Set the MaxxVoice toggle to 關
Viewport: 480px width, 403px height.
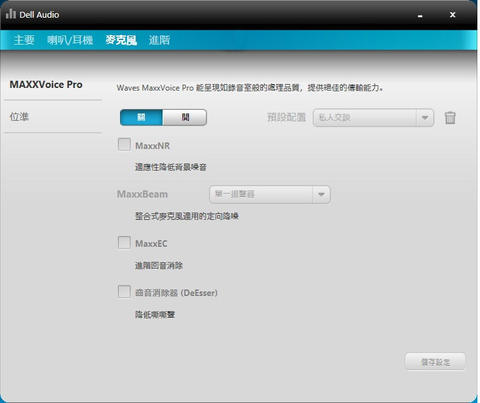pyautogui.click(x=141, y=117)
